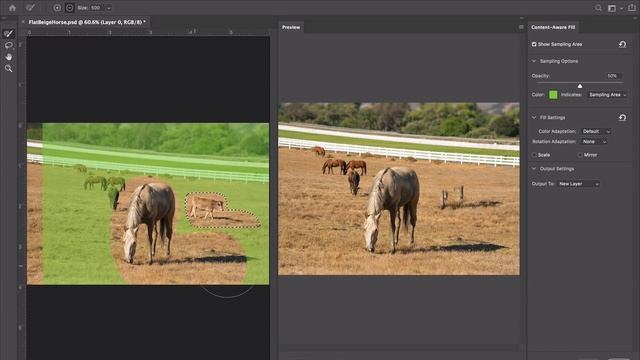640x360 pixels.
Task: Click the Opacity label text
Action: point(541,76)
